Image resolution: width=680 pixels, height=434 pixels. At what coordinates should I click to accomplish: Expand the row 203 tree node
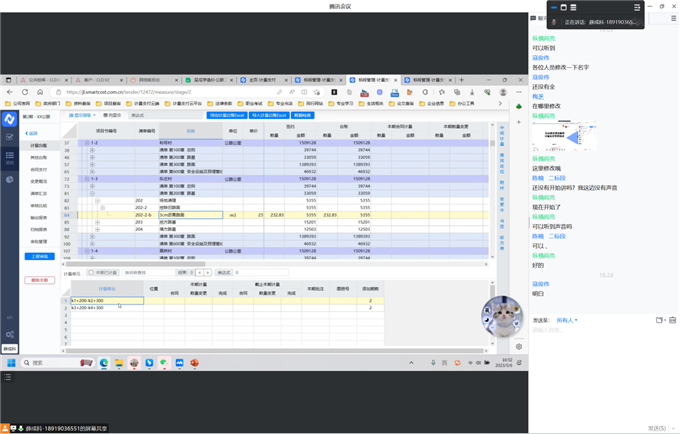pyautogui.click(x=97, y=222)
